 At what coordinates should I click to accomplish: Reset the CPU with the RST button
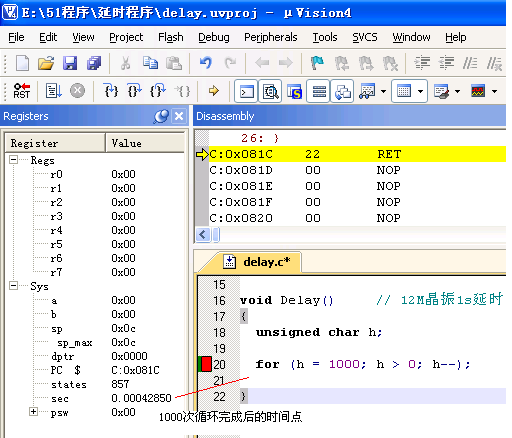(22, 91)
